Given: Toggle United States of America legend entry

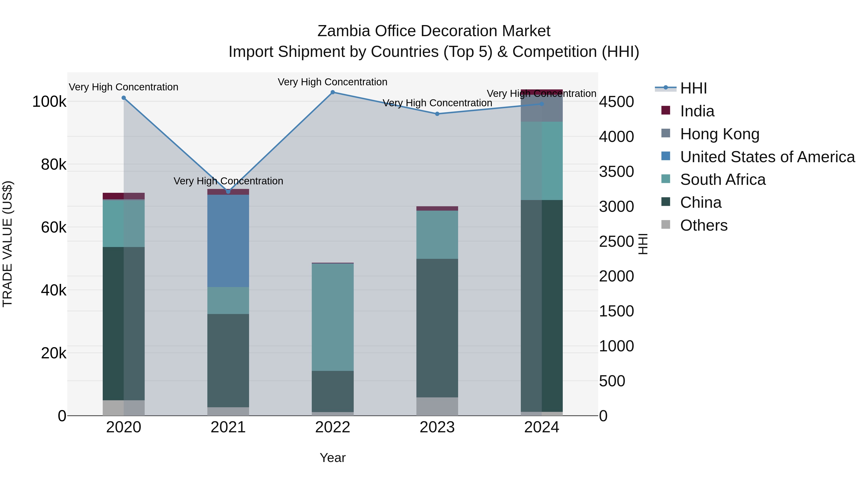Looking at the screenshot, I should pos(758,157).
